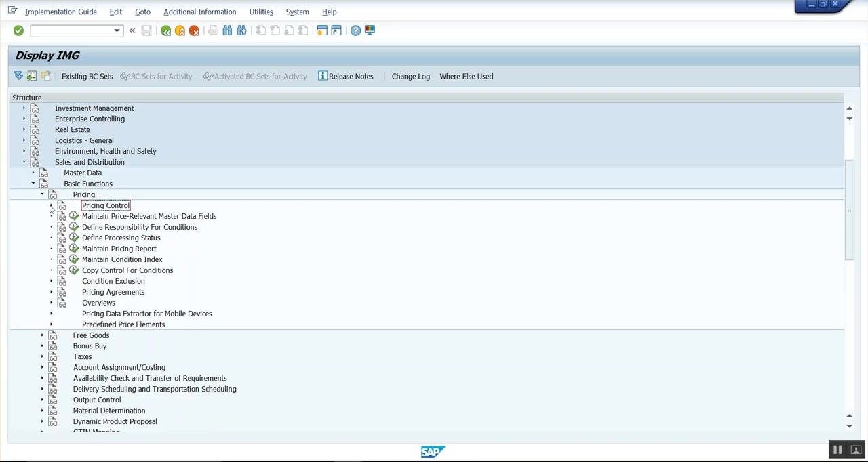Expand the Condition Exclusion node

point(51,281)
